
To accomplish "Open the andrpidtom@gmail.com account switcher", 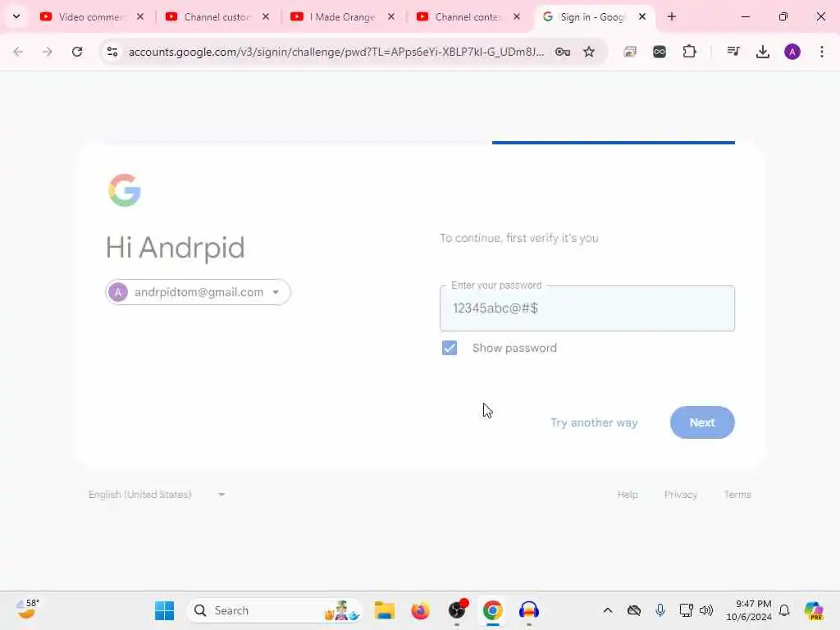I will coord(198,292).
